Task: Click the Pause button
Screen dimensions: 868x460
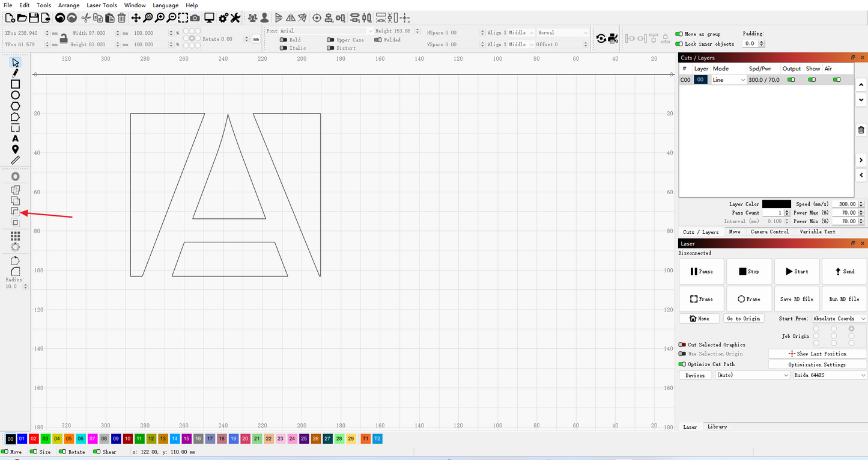Action: tap(701, 271)
